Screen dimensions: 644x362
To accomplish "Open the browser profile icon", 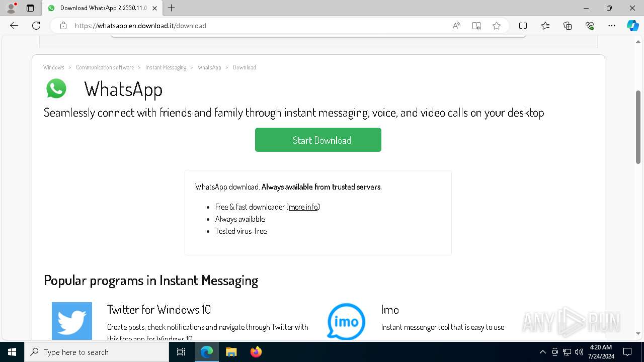I will click(11, 8).
